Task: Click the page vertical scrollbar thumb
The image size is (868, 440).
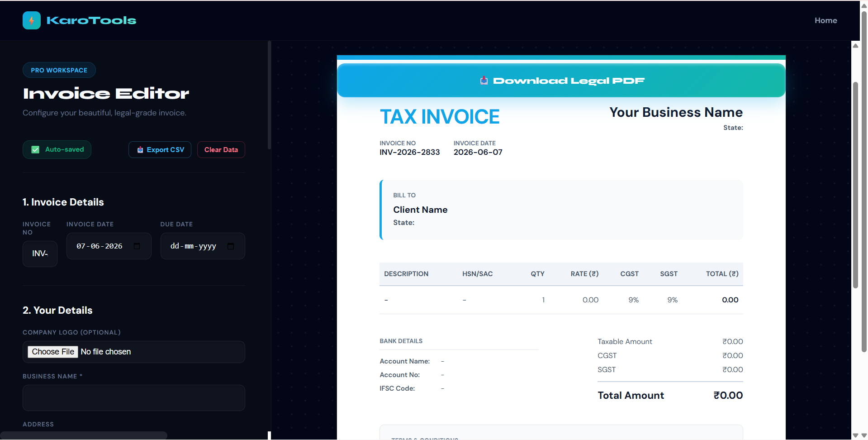Action: coord(864,181)
